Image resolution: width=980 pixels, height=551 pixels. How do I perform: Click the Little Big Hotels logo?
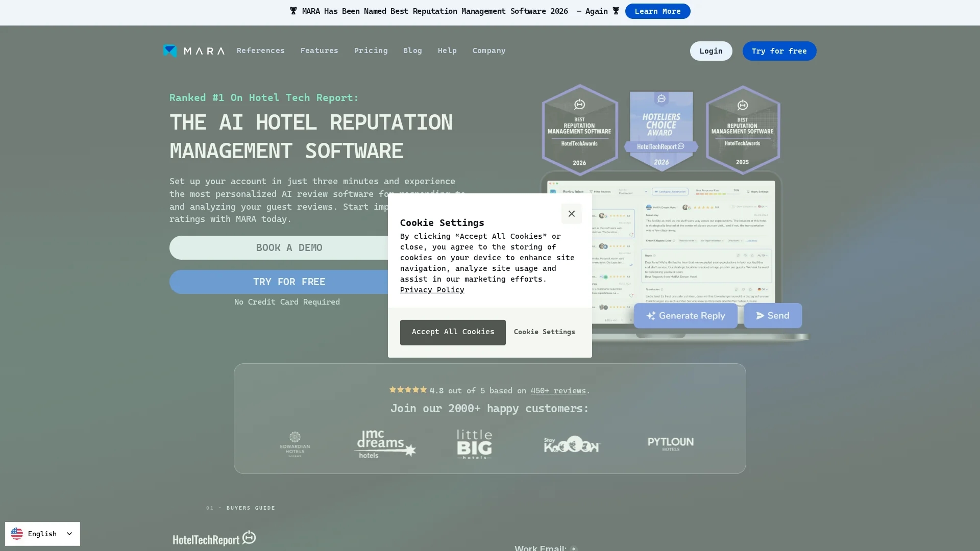(x=474, y=444)
